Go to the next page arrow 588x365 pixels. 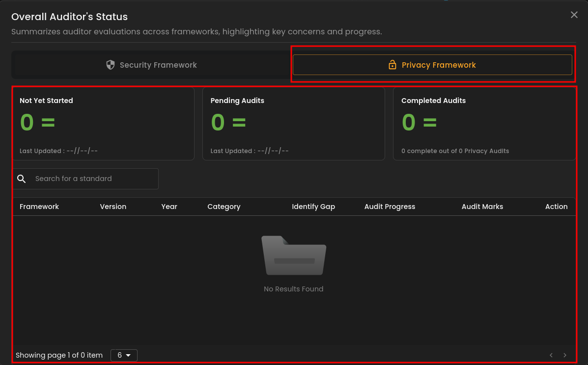point(565,355)
